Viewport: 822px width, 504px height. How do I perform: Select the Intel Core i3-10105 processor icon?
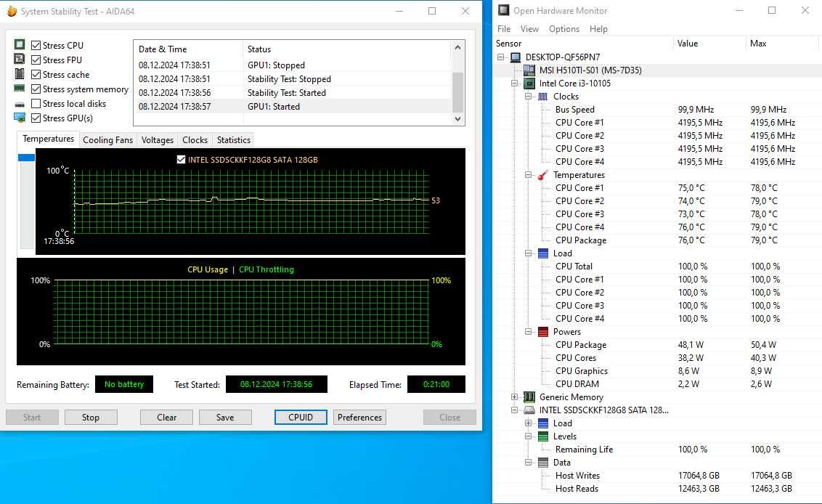(529, 84)
